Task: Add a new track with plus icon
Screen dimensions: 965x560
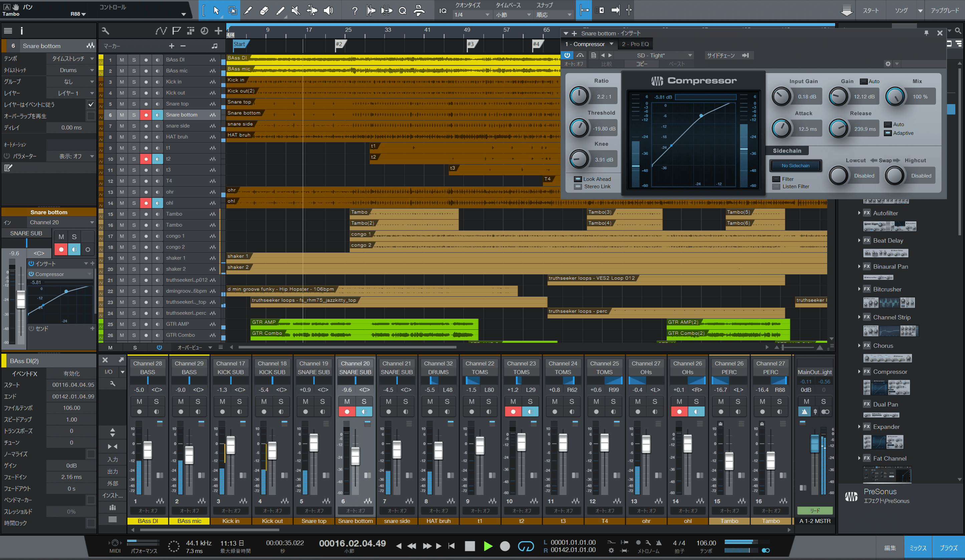Action: pyautogui.click(x=218, y=31)
